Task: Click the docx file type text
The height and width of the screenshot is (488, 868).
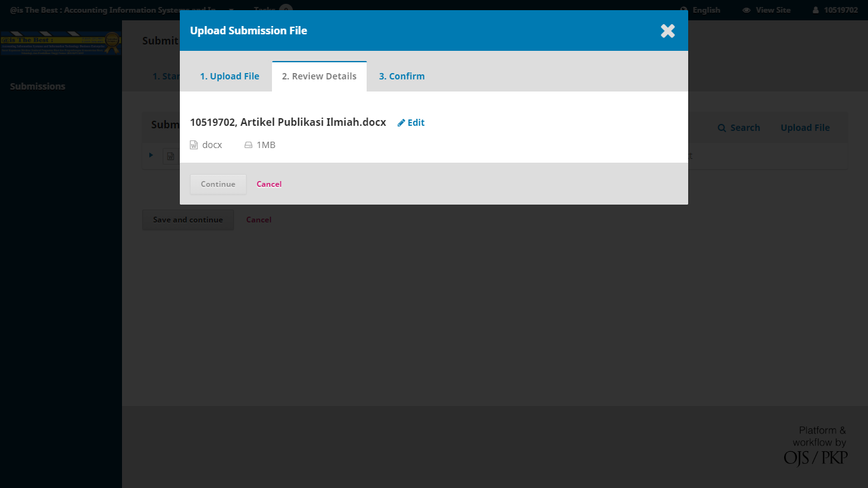Action: click(212, 145)
